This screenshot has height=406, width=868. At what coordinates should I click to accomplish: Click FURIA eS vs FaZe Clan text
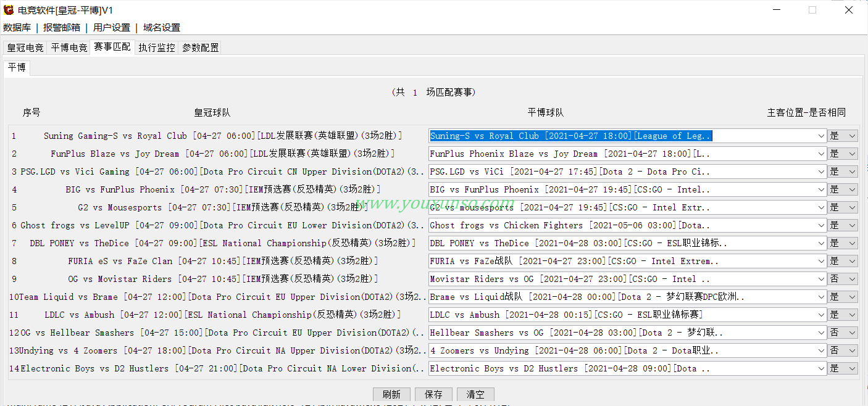tap(223, 261)
